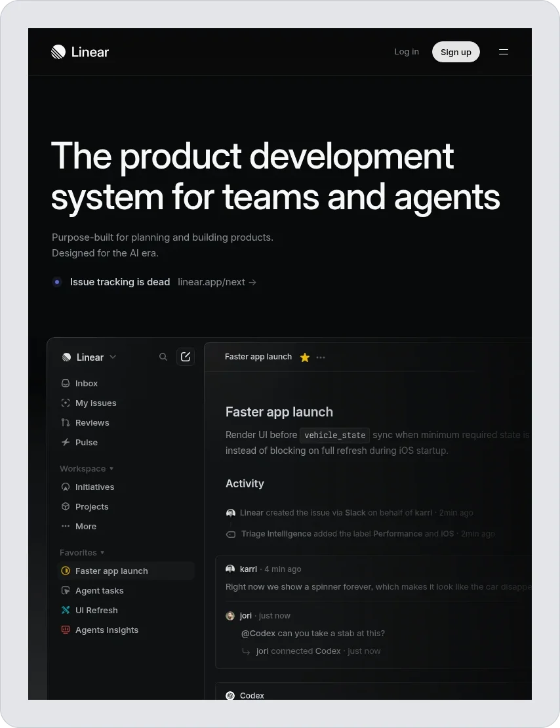Open the three-dot options next to star

[321, 357]
